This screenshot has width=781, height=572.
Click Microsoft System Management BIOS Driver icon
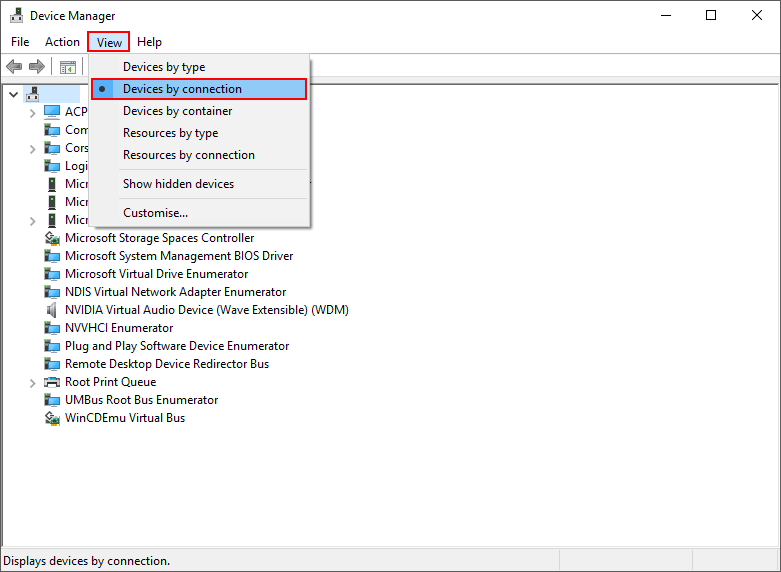(x=52, y=256)
